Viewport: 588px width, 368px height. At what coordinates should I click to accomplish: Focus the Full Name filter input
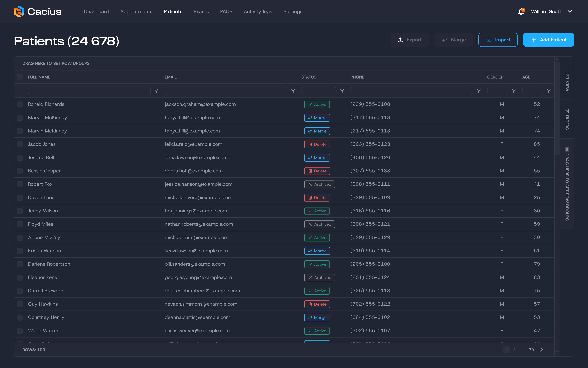click(89, 91)
